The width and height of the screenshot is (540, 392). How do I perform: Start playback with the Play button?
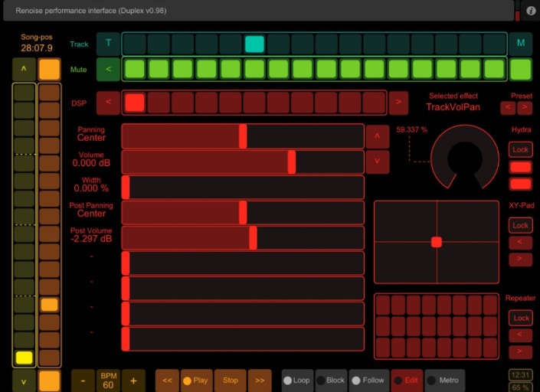(x=196, y=381)
